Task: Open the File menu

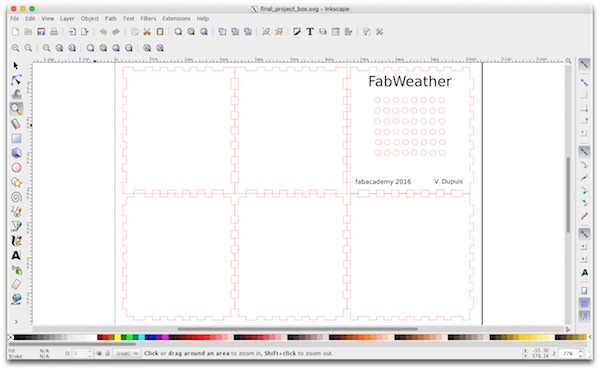Action: pyautogui.click(x=15, y=18)
